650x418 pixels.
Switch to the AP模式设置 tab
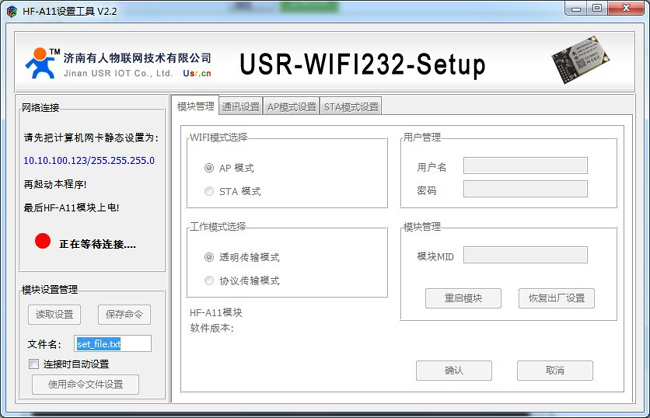pyautogui.click(x=291, y=106)
